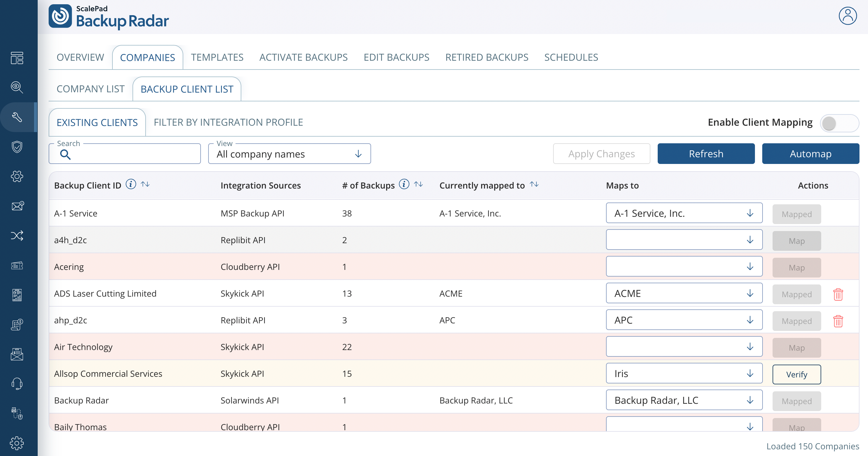The height and width of the screenshot is (456, 868).
Task: Open the report chart sidebar icon
Action: [x=17, y=295]
